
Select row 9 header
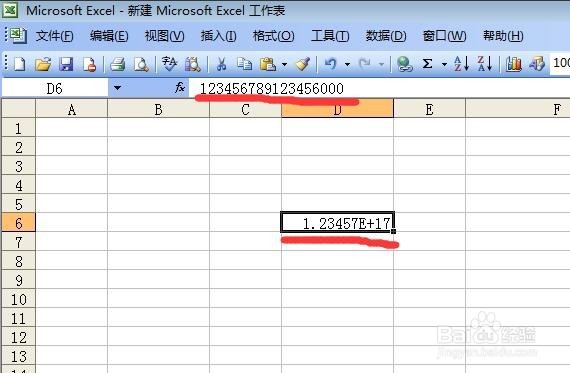coord(19,279)
